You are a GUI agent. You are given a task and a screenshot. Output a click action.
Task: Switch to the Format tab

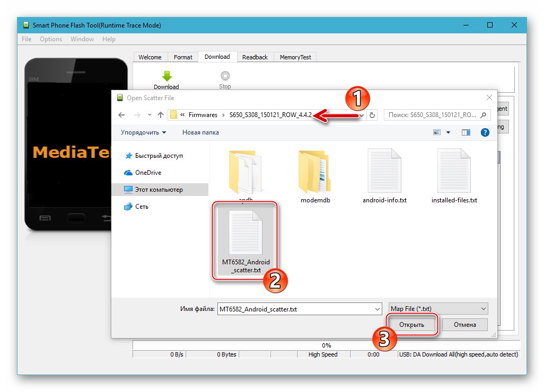(x=183, y=57)
